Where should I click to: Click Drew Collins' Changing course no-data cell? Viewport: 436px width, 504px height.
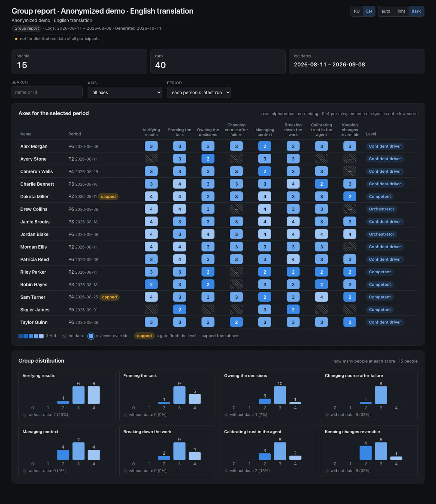point(236,209)
